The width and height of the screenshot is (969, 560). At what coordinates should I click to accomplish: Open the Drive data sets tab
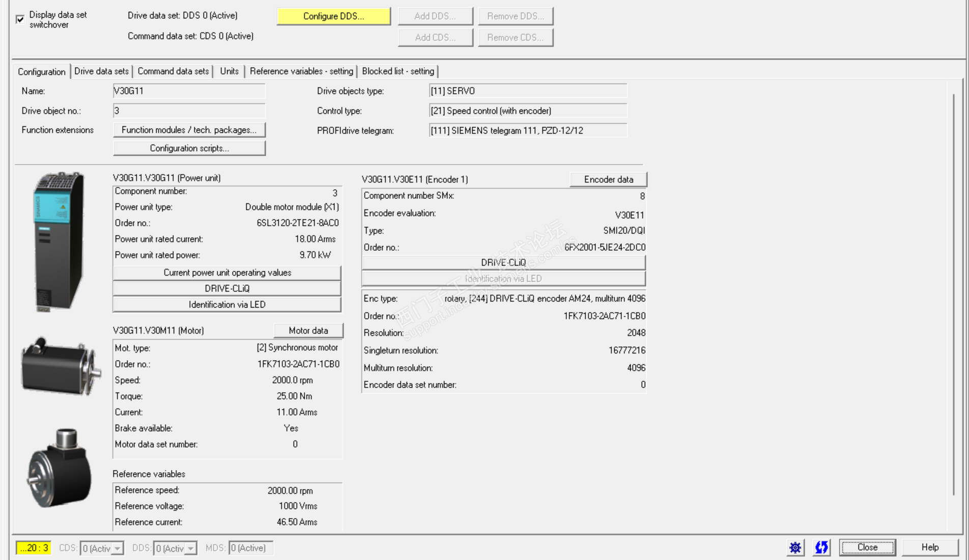click(101, 71)
